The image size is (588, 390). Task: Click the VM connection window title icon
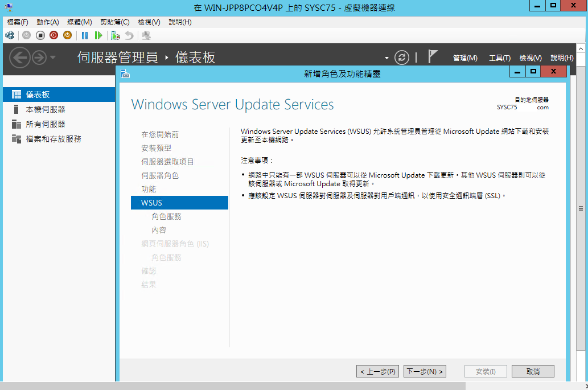pyautogui.click(x=9, y=7)
